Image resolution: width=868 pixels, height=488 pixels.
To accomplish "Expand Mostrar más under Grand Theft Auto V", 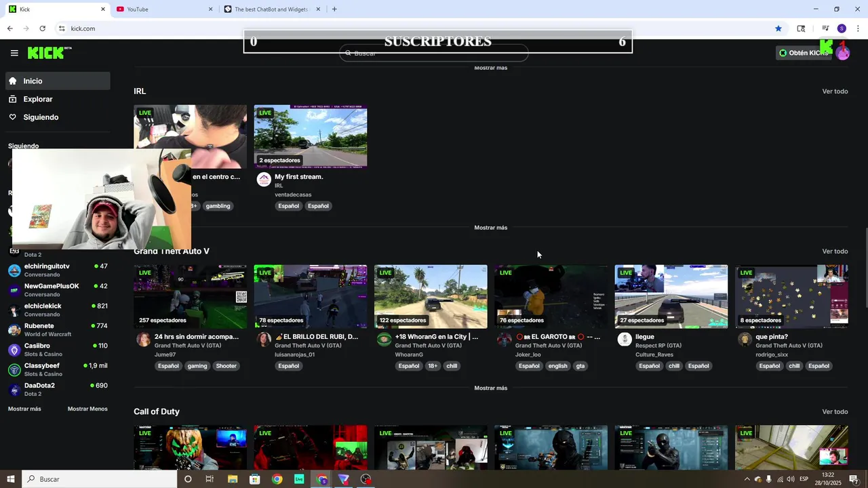I will (x=491, y=388).
